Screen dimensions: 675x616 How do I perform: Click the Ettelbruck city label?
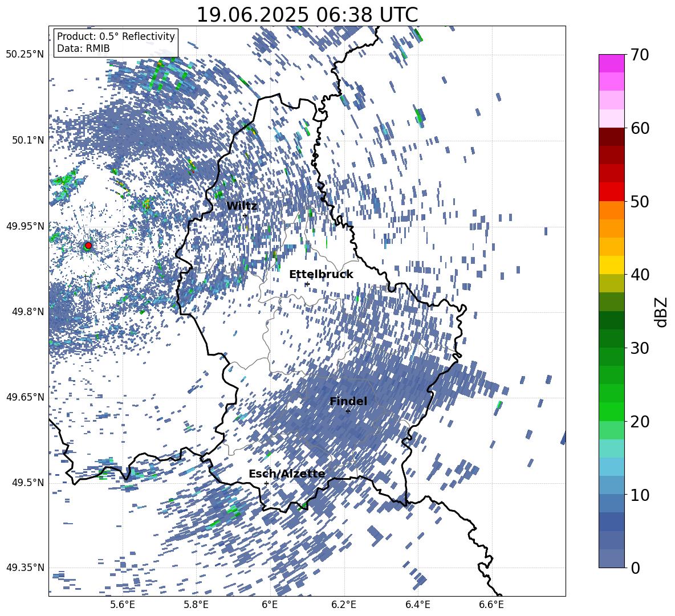pyautogui.click(x=321, y=275)
